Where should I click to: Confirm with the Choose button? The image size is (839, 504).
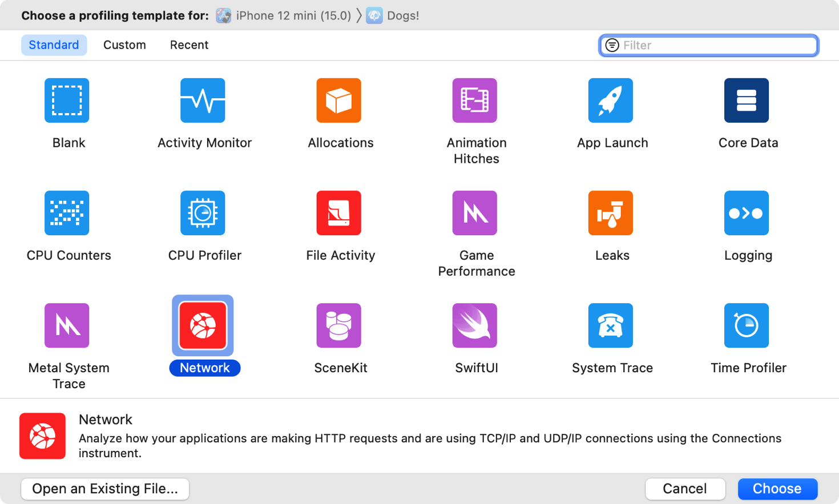777,489
